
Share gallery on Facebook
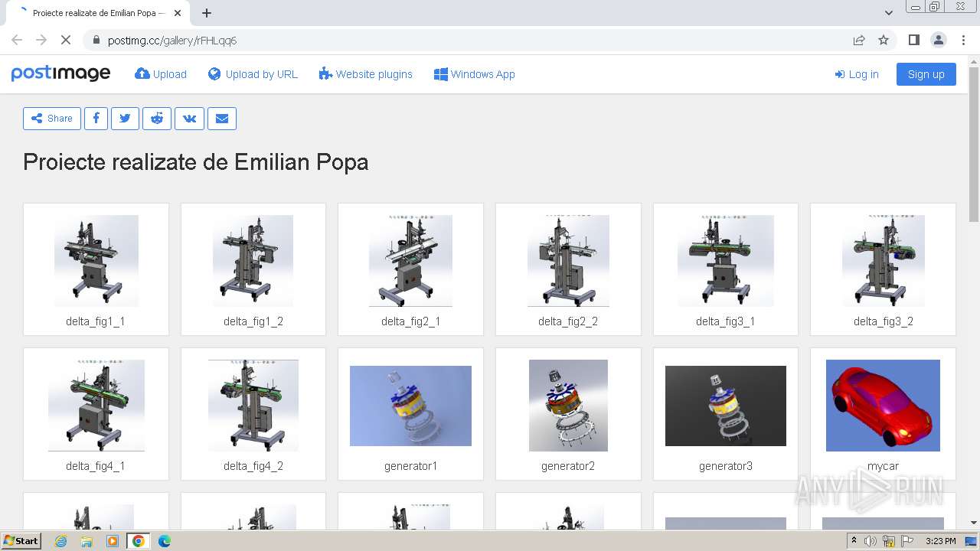click(x=96, y=119)
